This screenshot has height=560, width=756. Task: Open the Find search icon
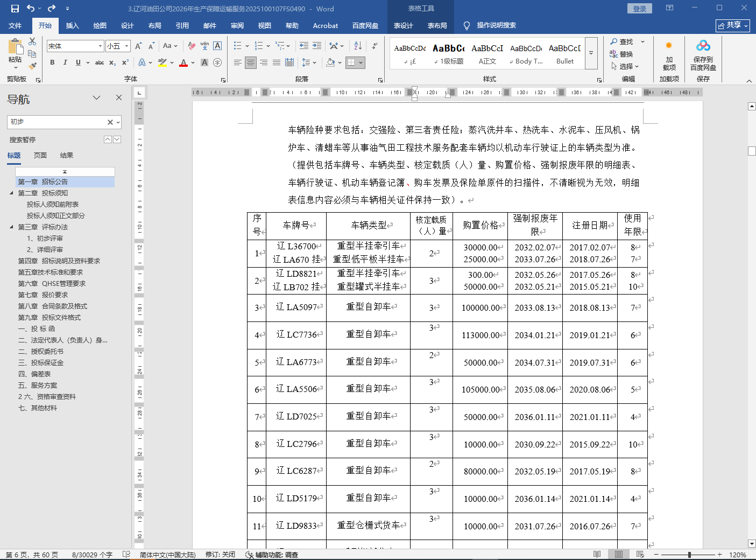coord(621,41)
